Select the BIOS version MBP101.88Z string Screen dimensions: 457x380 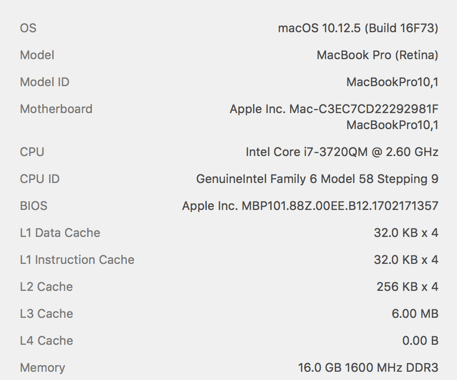point(310,206)
